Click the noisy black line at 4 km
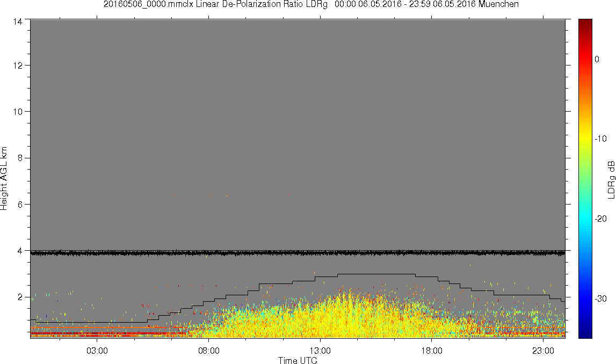 click(x=298, y=253)
